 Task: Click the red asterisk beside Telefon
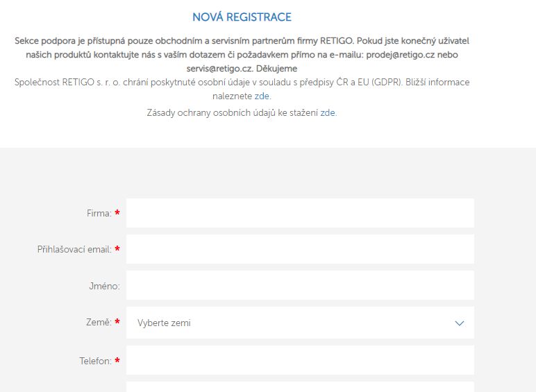tap(117, 360)
